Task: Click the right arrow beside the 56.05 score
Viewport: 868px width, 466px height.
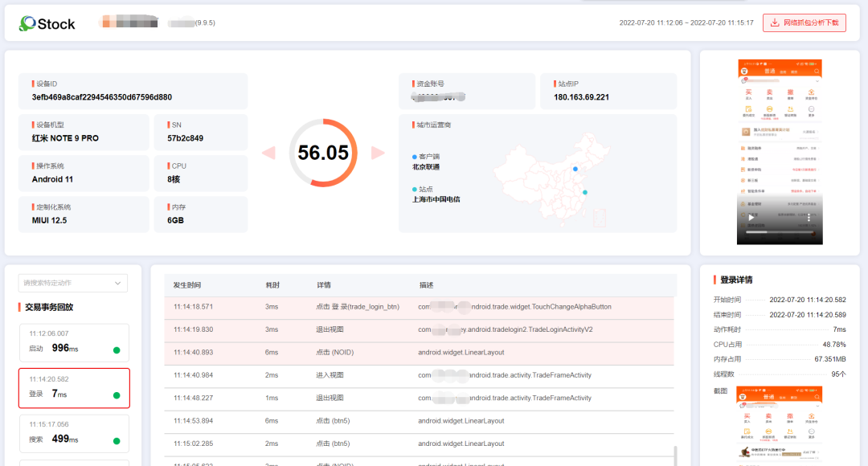Action: click(x=377, y=153)
